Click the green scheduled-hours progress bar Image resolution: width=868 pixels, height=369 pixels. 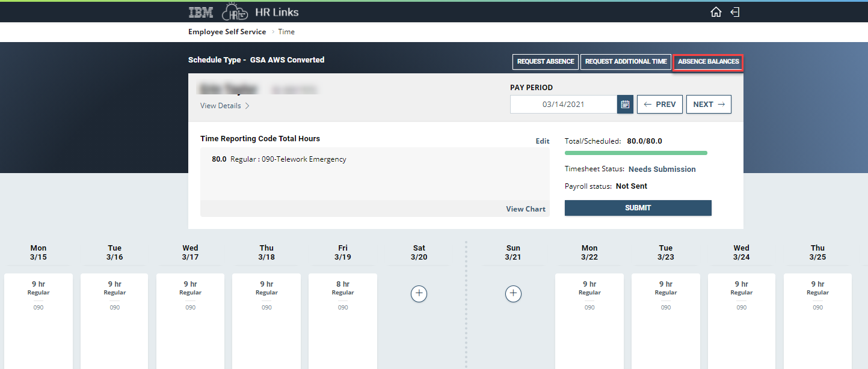636,153
